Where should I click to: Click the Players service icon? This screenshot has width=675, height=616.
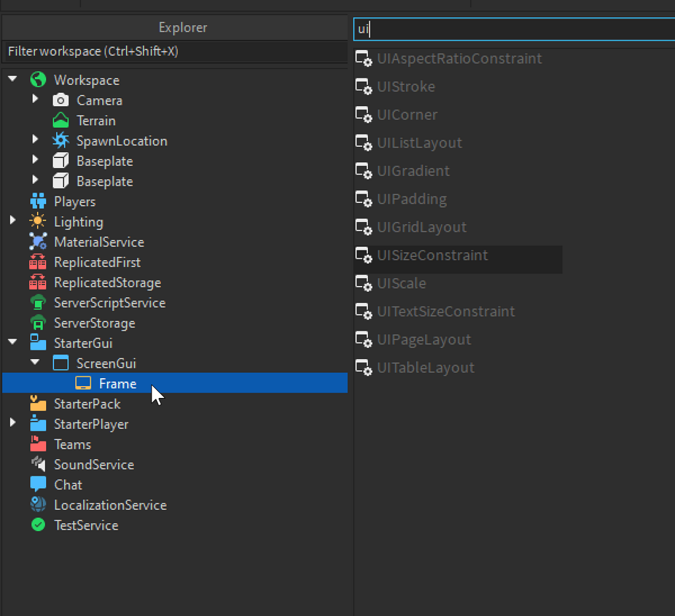coord(38,202)
